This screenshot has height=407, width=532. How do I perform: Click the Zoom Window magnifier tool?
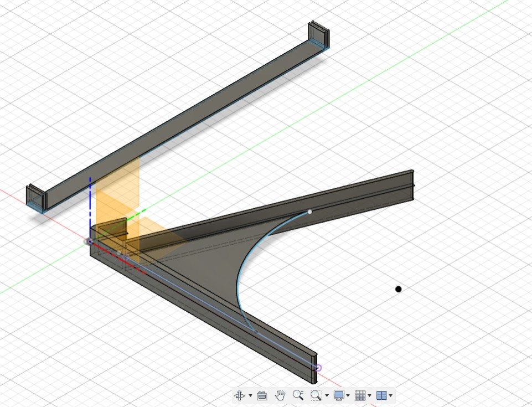pyautogui.click(x=316, y=395)
